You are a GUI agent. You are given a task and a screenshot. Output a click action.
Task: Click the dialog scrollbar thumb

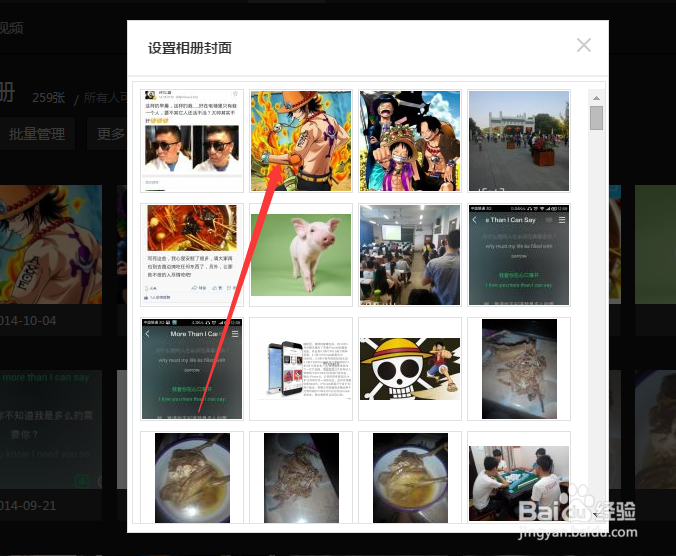click(x=596, y=118)
